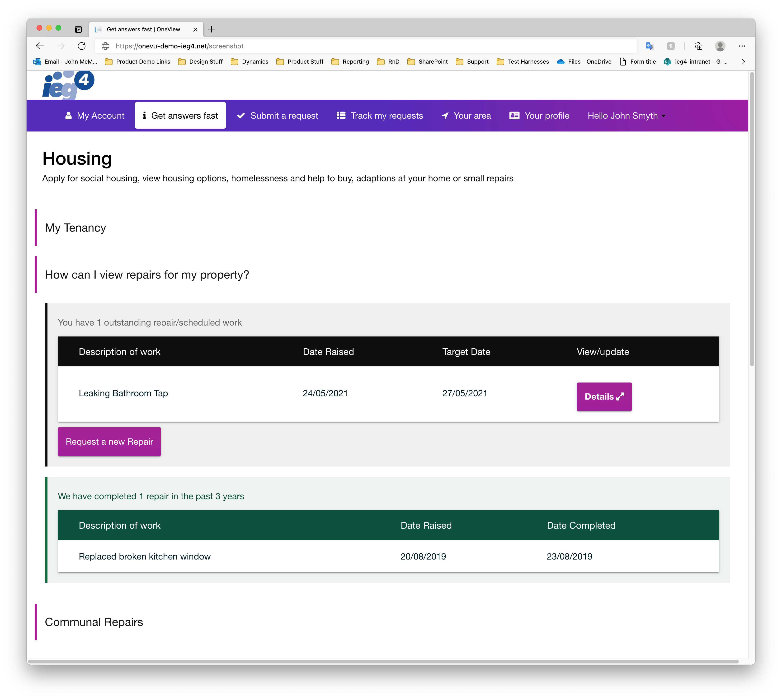The width and height of the screenshot is (782, 700).
Task: Open the translate page icon
Action: point(650,46)
